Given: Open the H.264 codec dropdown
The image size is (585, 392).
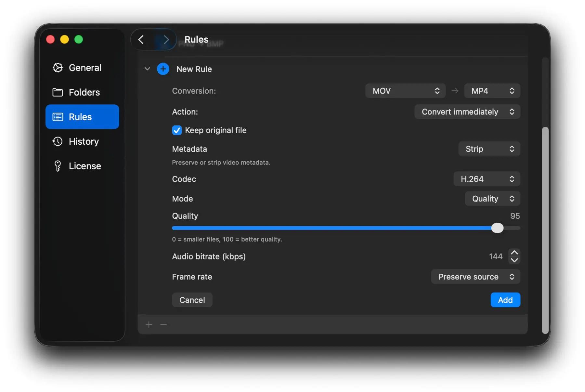Looking at the screenshot, I should pyautogui.click(x=487, y=179).
